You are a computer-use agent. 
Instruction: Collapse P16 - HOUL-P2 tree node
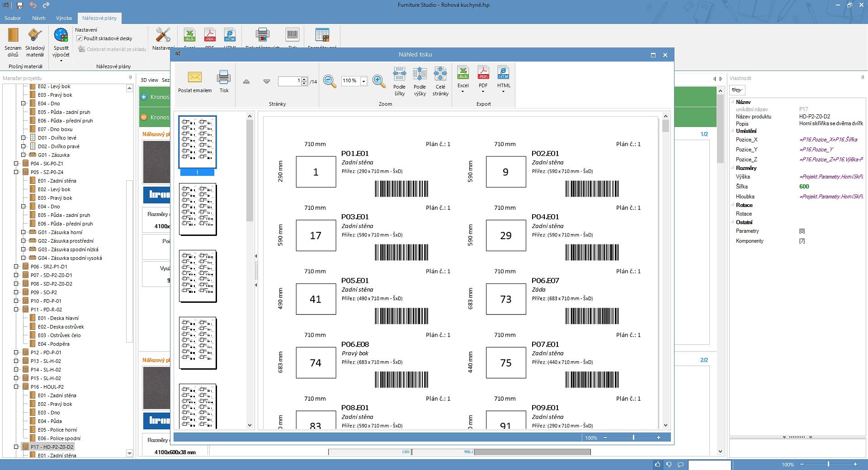16,387
